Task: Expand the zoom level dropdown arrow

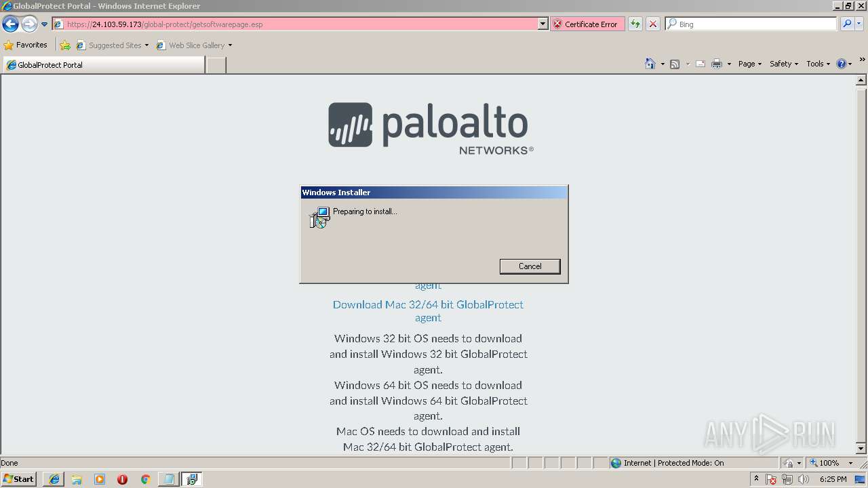Action: (850, 463)
